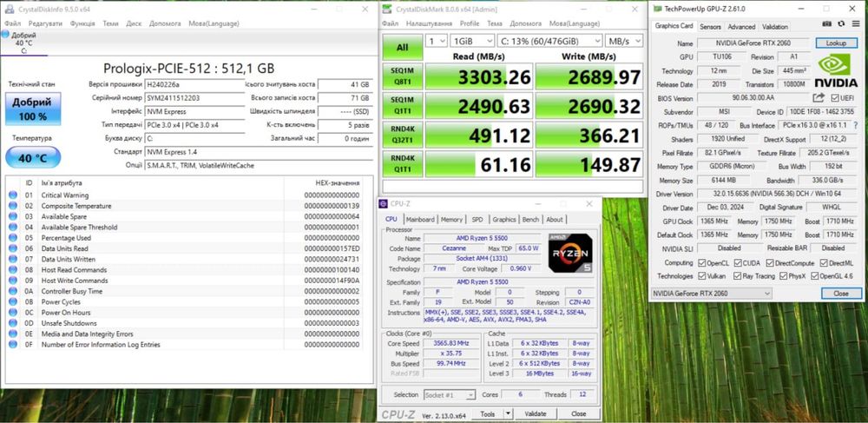
Task: Run the SEQ1M Q8T1 test
Action: pyautogui.click(x=403, y=76)
